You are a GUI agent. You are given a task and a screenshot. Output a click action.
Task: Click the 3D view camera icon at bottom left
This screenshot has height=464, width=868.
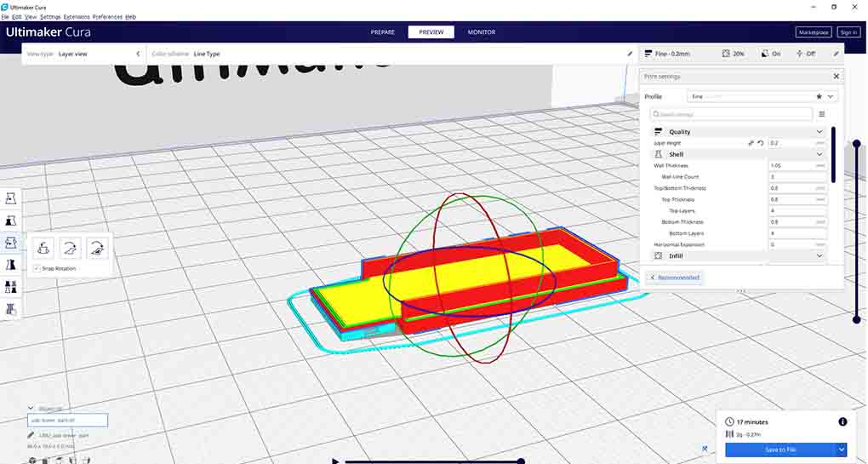pyautogui.click(x=32, y=460)
